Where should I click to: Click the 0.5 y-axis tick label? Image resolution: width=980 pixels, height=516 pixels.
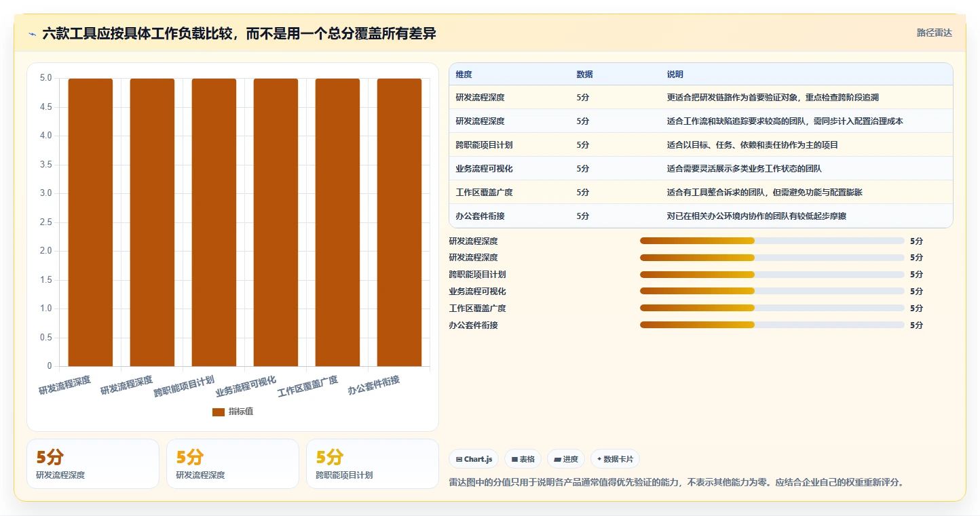pos(45,338)
